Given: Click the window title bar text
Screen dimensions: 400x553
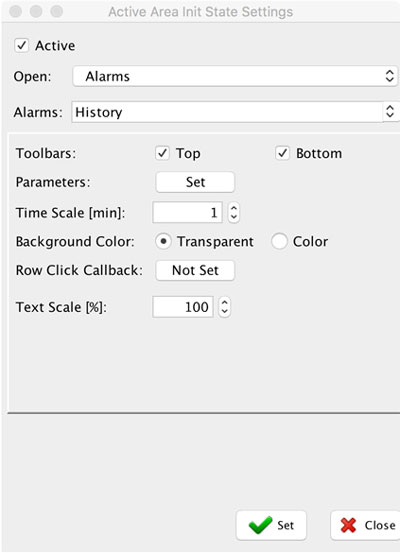Looking at the screenshot, I should pyautogui.click(x=200, y=12).
